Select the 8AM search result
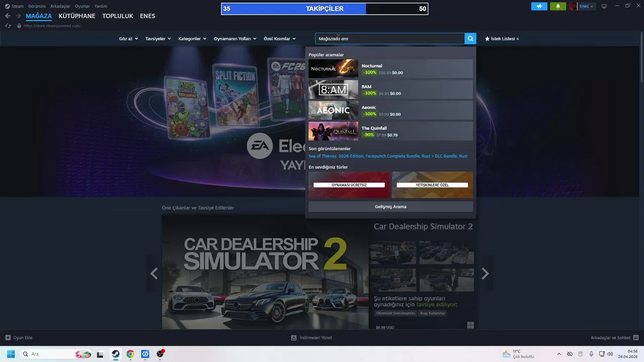This screenshot has height=362, width=644. pyautogui.click(x=390, y=89)
